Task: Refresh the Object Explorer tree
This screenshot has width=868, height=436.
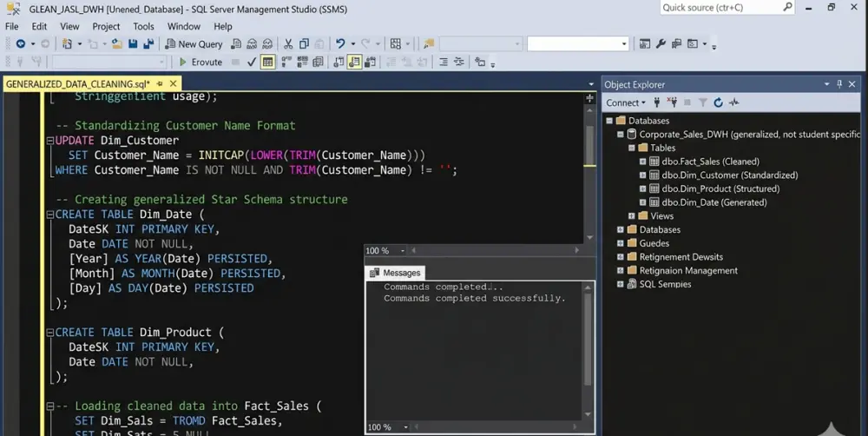Action: point(719,102)
